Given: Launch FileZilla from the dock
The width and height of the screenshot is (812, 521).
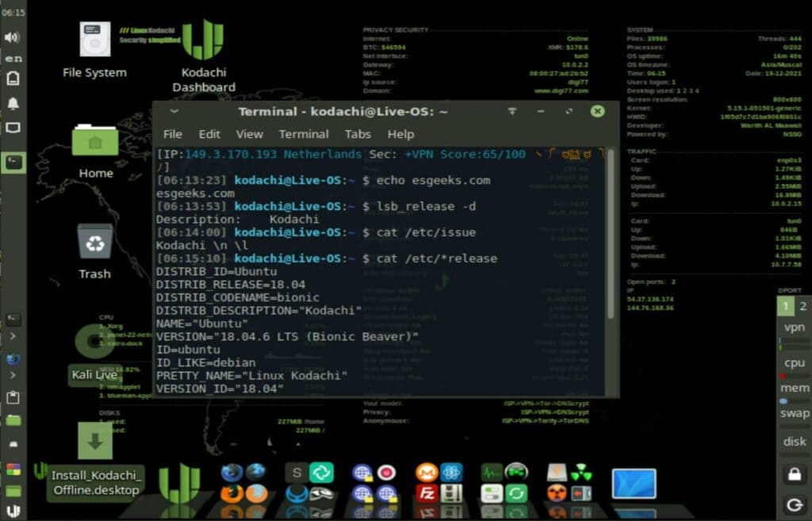Looking at the screenshot, I should 427,494.
